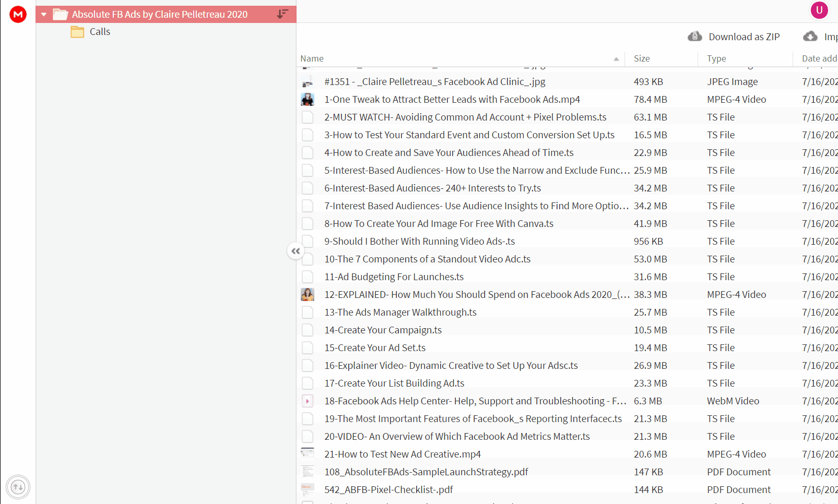838x504 pixels.
Task: Click file icon of 3-How to Test ts file
Action: coord(308,135)
